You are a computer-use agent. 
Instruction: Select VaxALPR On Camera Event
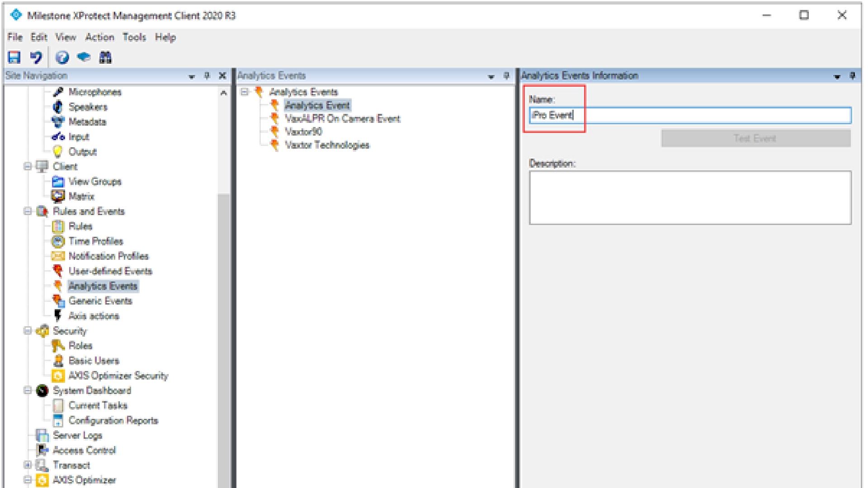click(342, 119)
